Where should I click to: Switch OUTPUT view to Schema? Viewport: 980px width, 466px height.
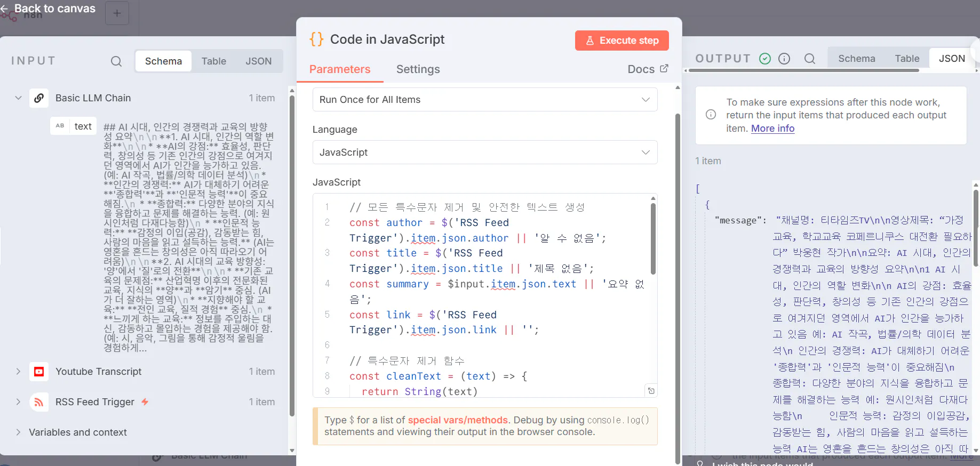(857, 59)
